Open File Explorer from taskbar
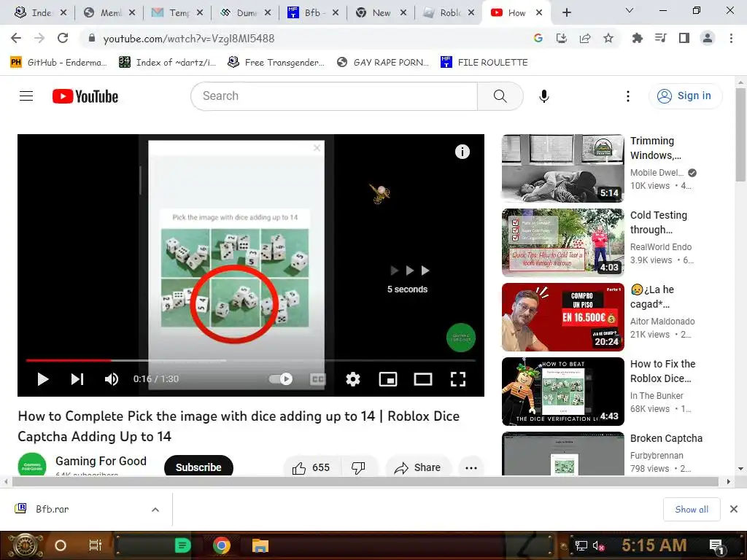This screenshot has width=747, height=560. (x=260, y=545)
